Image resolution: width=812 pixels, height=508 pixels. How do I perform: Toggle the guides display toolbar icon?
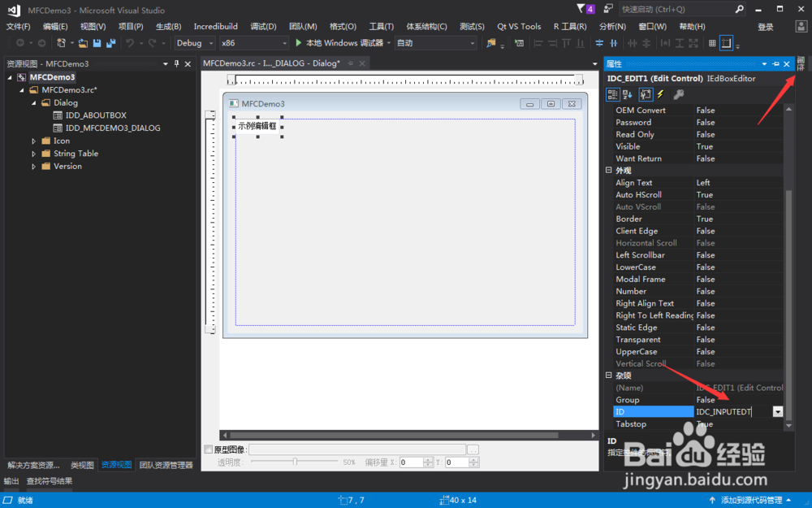(727, 43)
